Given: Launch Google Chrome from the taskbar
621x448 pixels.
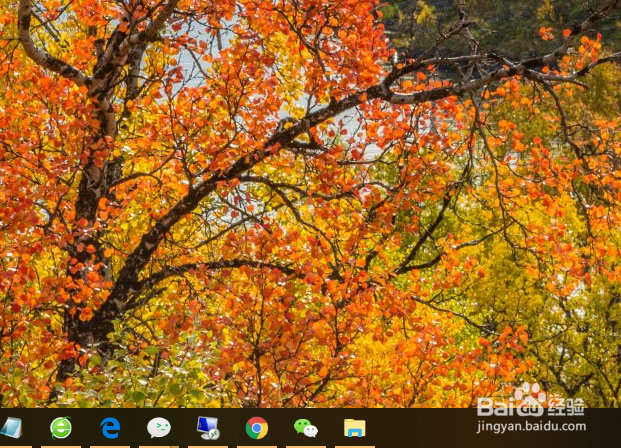Looking at the screenshot, I should (x=257, y=428).
